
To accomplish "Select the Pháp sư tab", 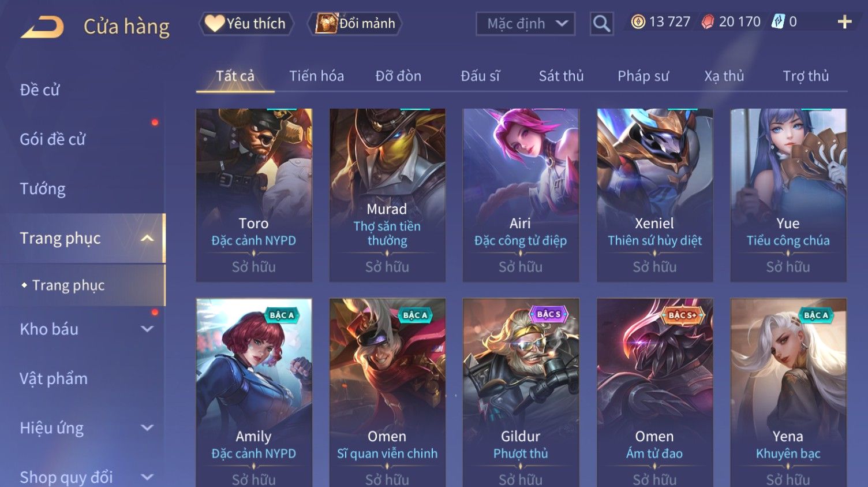I will (643, 76).
